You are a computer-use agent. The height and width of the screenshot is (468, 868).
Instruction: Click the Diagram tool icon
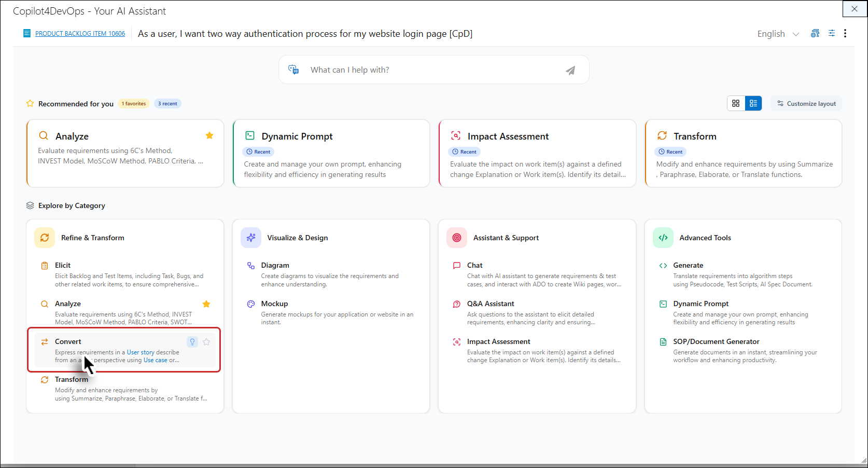[251, 266]
